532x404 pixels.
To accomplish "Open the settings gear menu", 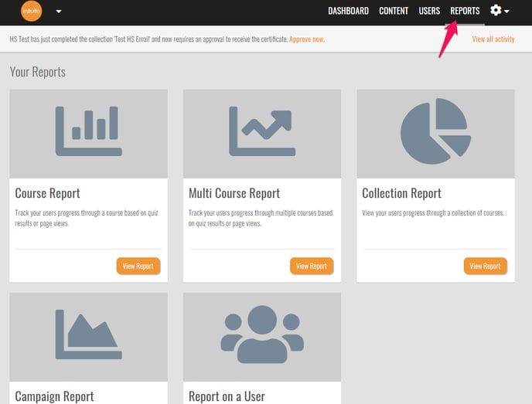I will [496, 10].
